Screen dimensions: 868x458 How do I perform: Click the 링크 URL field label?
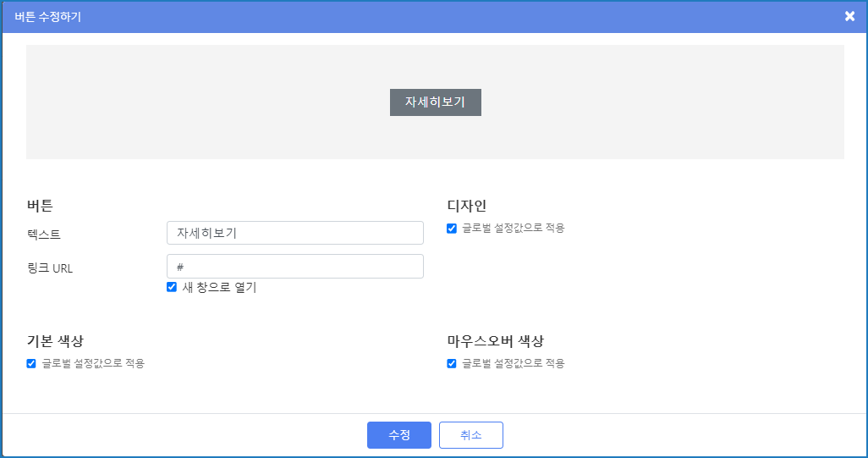point(50,268)
